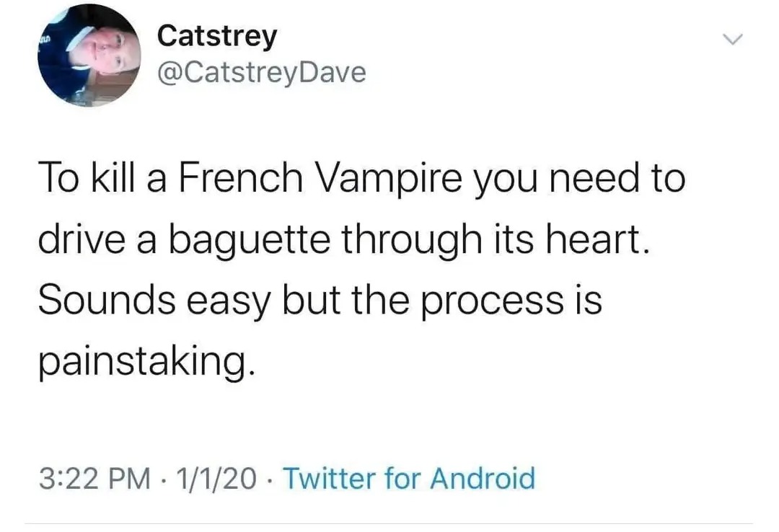Click the word "drive" in the tweet
Viewport: 779px width, 532px height.
(82, 239)
